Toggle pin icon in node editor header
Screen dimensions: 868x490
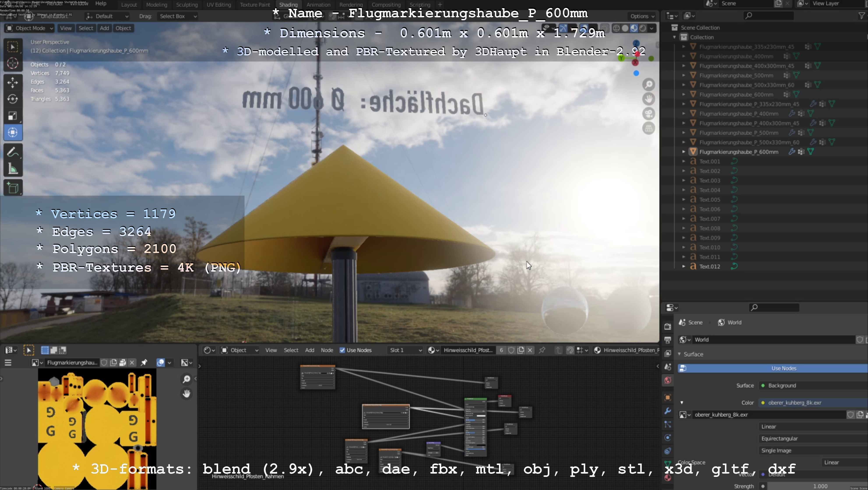542,350
